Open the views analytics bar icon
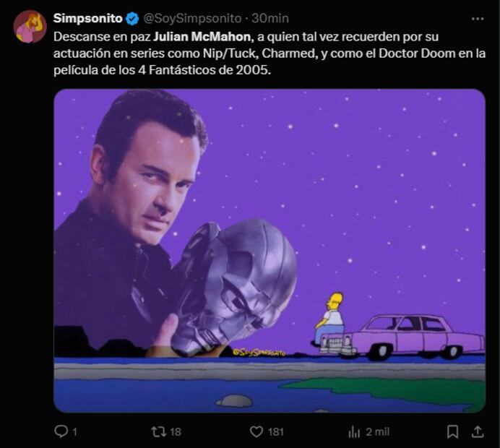Image resolution: width=500 pixels, height=448 pixels. (x=354, y=431)
